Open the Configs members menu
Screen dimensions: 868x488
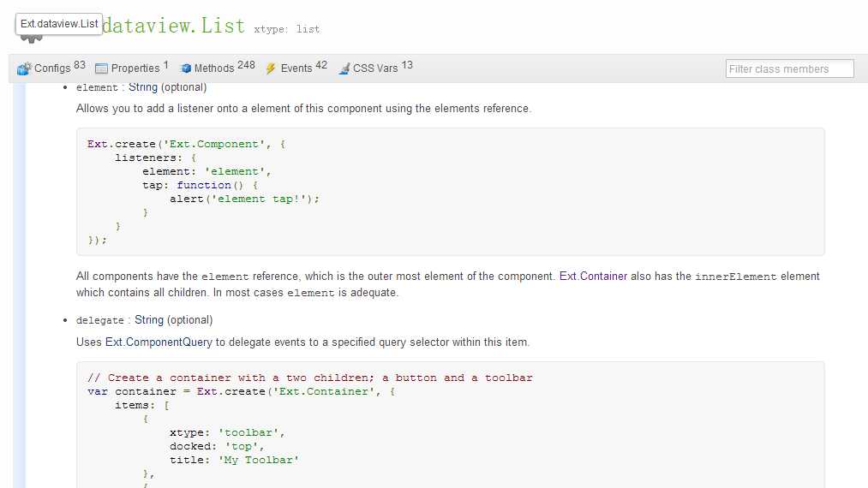51,68
